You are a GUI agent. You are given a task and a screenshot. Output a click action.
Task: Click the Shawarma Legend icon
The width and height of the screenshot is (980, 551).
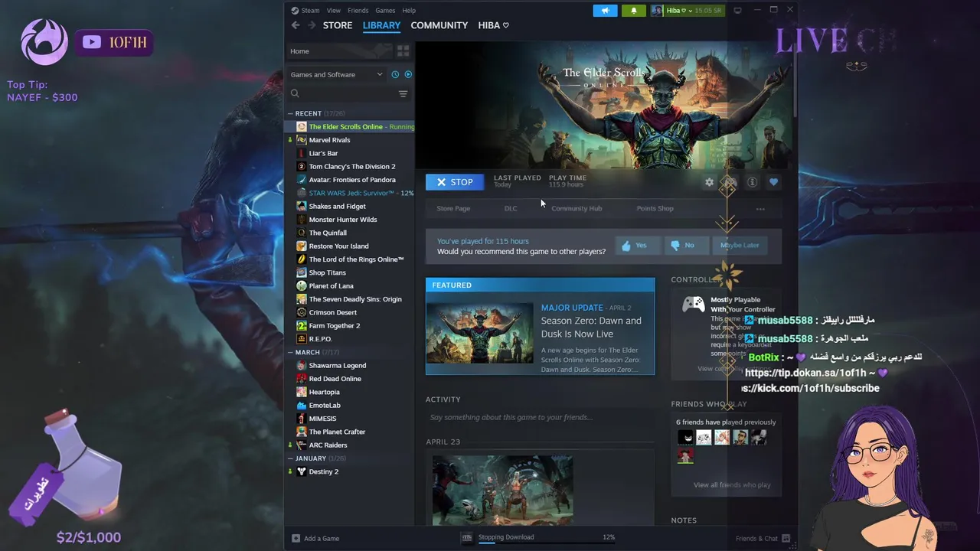[x=302, y=365]
